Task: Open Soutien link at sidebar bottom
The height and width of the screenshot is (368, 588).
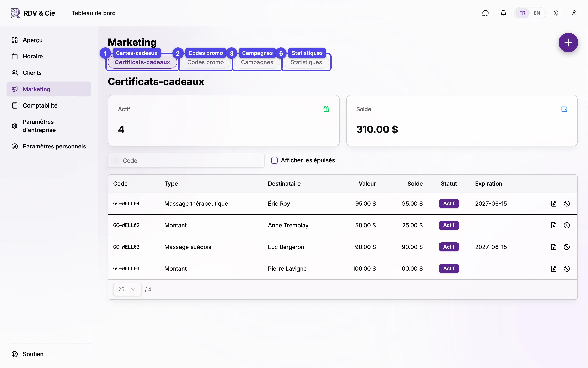Action: [x=49, y=354]
